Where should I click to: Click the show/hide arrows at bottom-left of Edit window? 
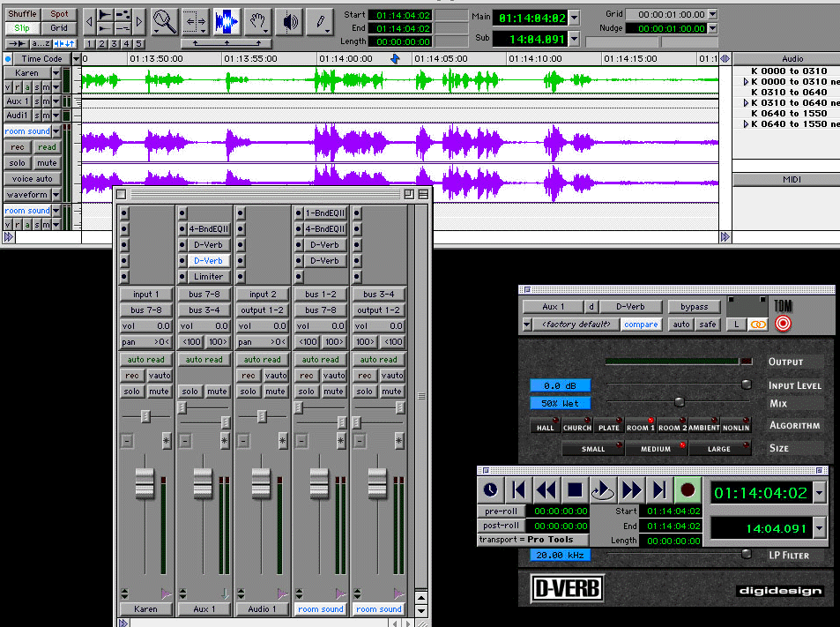[x=9, y=236]
